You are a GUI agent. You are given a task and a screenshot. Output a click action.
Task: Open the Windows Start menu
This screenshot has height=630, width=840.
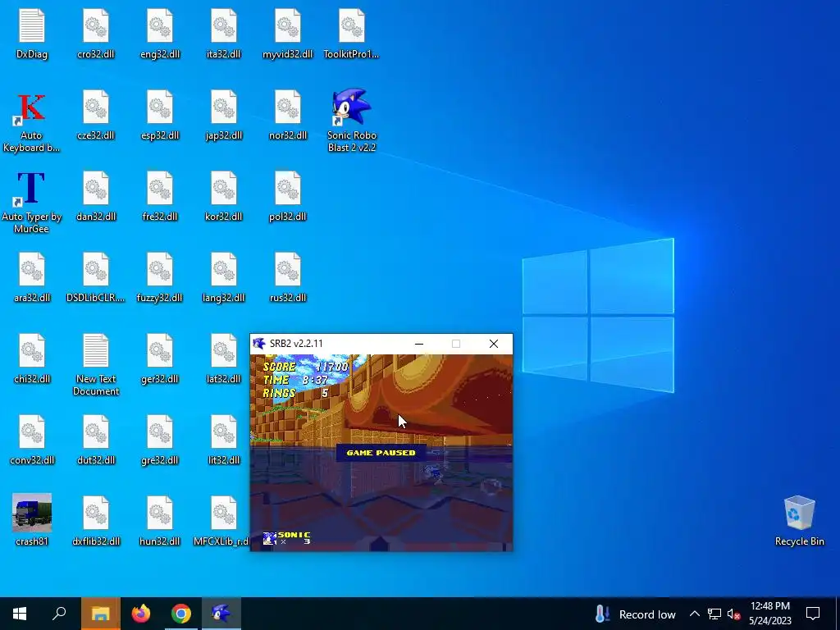coord(20,614)
